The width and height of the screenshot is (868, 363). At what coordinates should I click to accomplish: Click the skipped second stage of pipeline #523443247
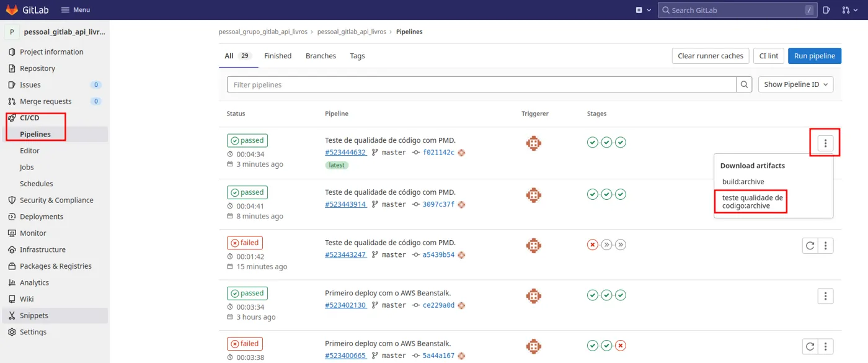point(607,244)
